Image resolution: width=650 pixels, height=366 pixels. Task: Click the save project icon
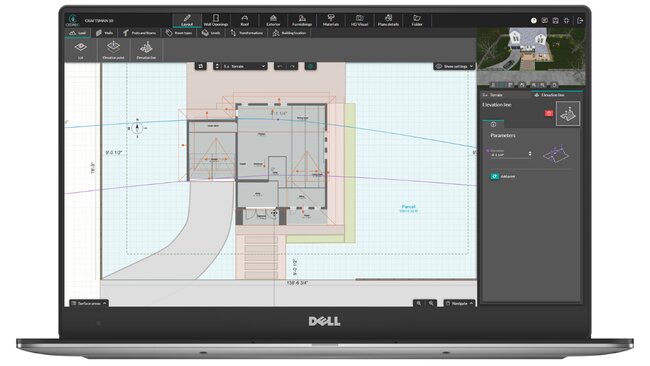[556, 20]
